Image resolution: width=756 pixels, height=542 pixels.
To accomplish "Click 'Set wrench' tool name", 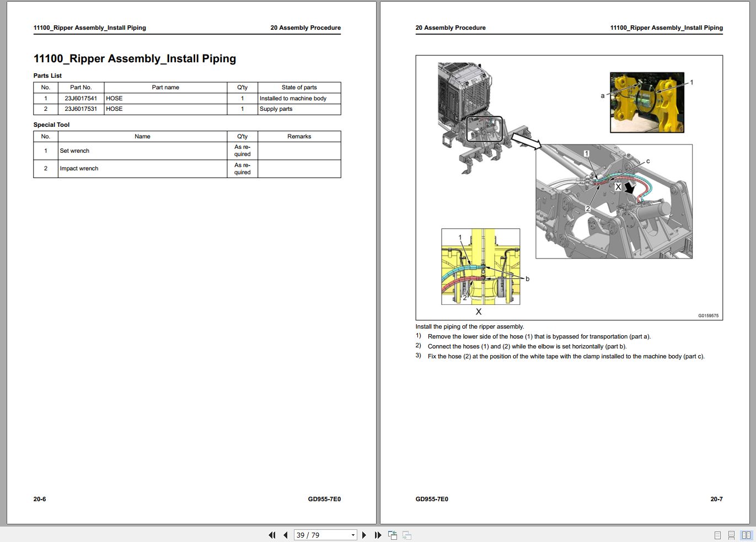I will tap(74, 151).
